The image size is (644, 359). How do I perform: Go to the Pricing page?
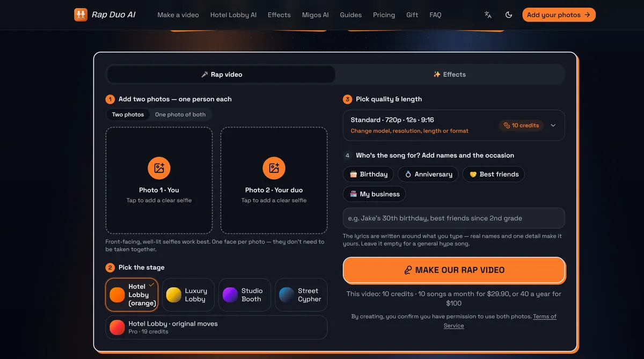click(384, 15)
